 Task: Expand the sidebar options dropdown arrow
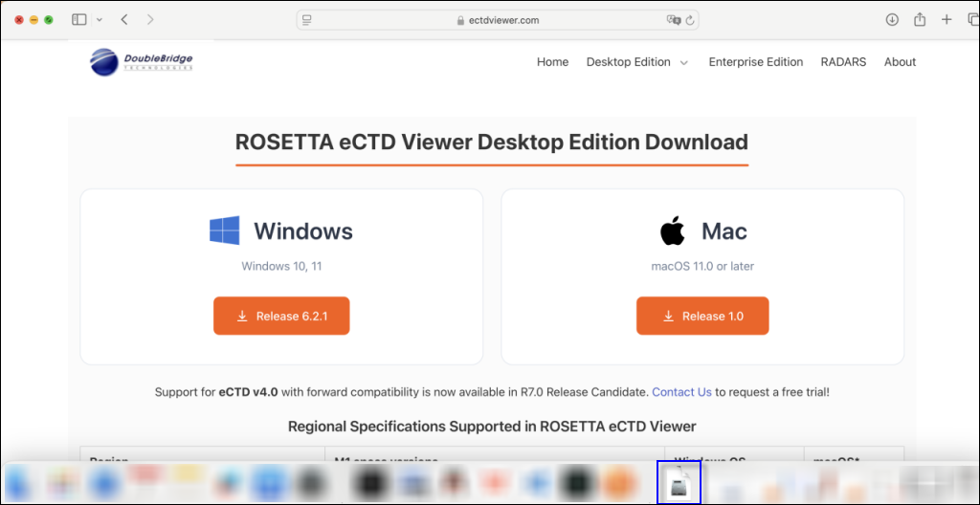(x=100, y=19)
